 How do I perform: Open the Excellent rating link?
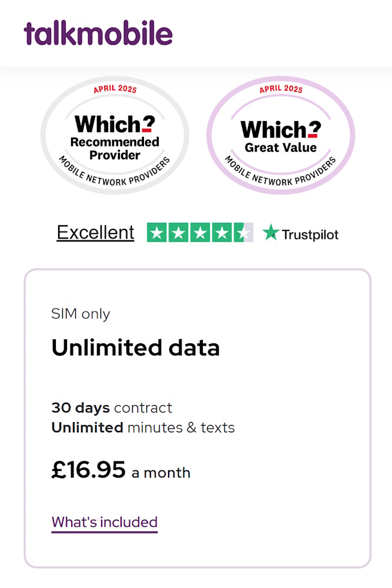point(95,232)
